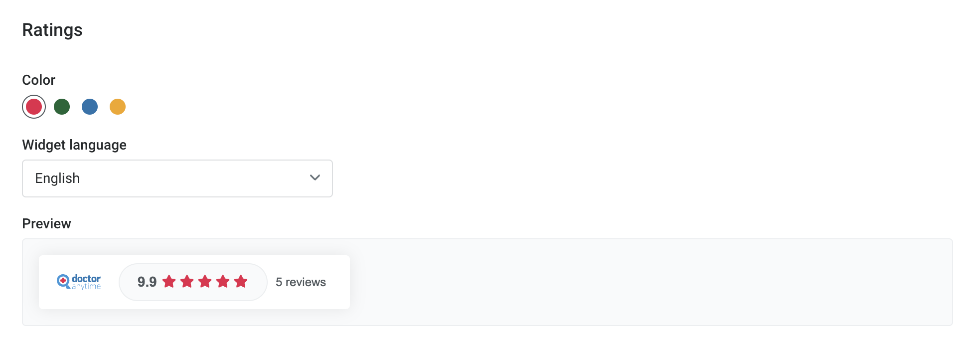Click the fourth rating star

(x=223, y=282)
